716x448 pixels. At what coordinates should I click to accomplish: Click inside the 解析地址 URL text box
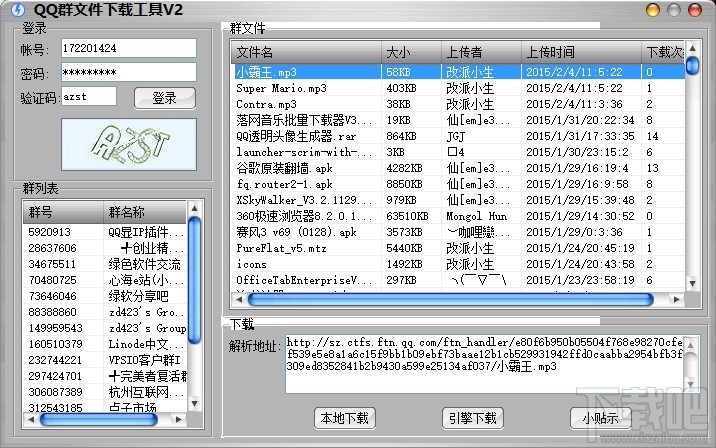485,364
